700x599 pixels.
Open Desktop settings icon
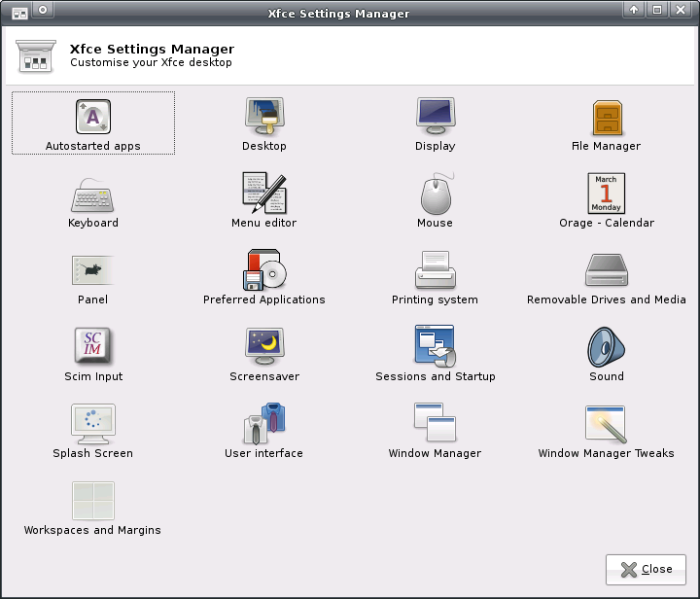[264, 117]
